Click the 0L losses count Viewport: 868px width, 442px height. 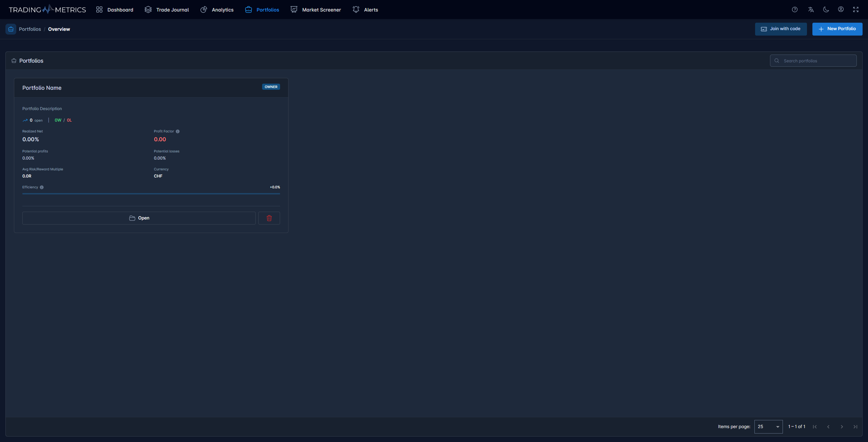coord(69,120)
